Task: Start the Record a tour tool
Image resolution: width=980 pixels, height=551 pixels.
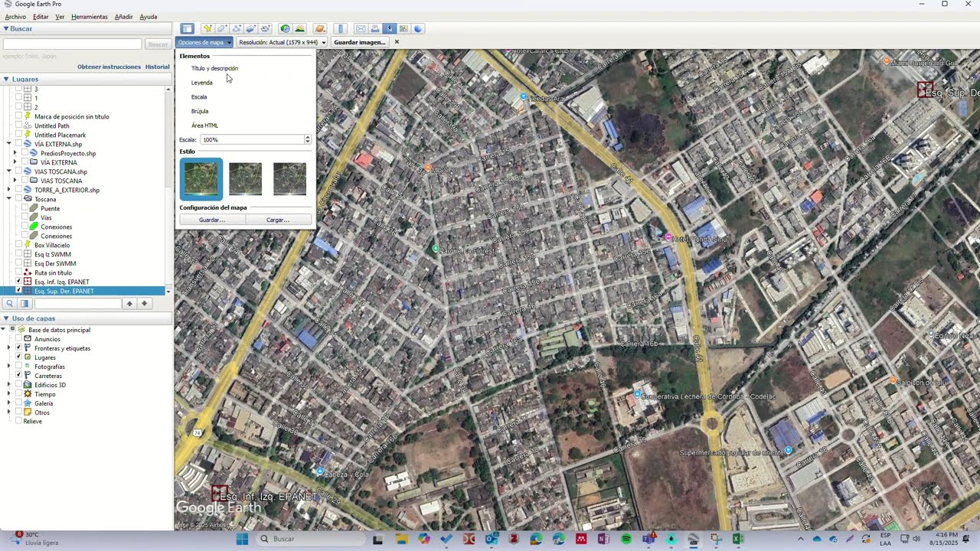Action: (265, 29)
